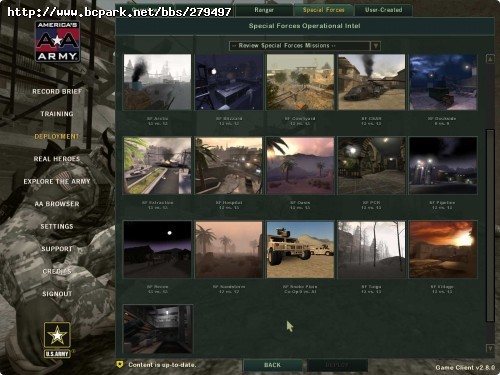The image size is (500, 375).
Task: Select the indoor corridor map thumbnail in last row
Action: [x=157, y=329]
